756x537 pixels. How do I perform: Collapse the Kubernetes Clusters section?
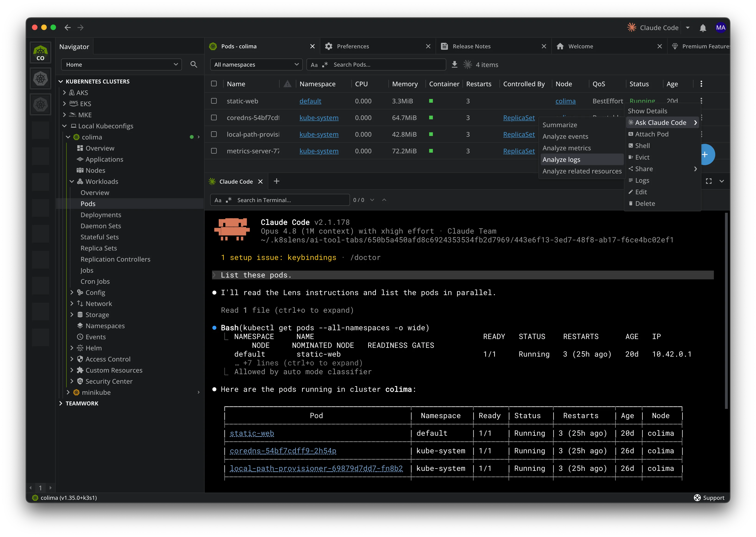tap(61, 82)
